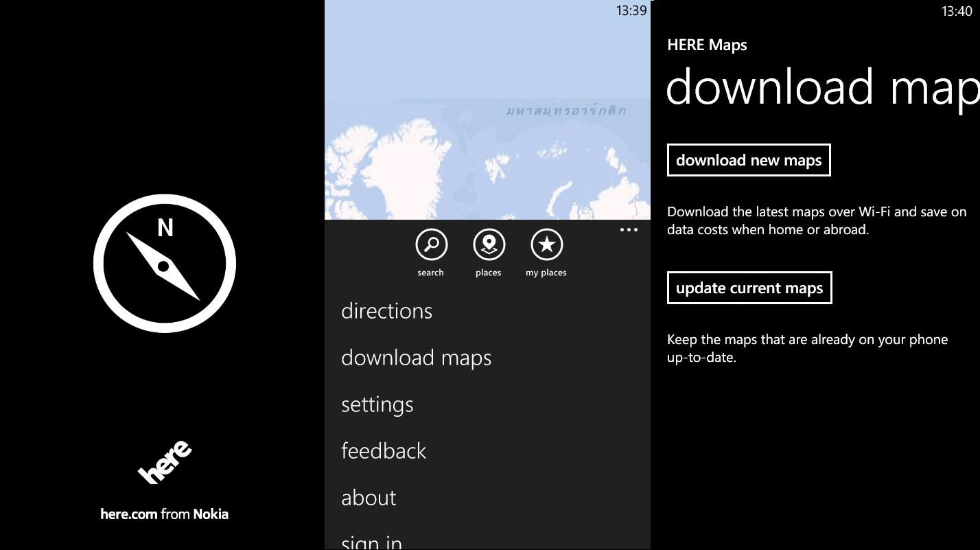Tap the here logo on splash screen
The height and width of the screenshot is (550, 980).
tap(165, 463)
